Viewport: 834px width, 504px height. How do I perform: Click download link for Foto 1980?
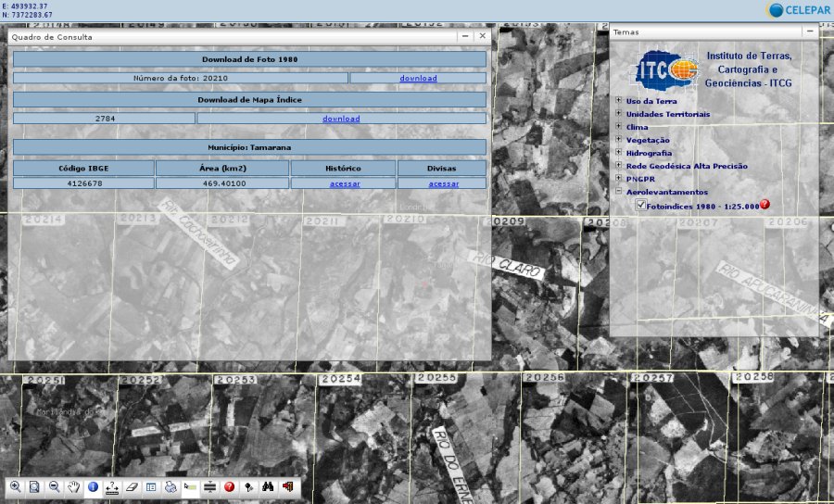click(418, 79)
